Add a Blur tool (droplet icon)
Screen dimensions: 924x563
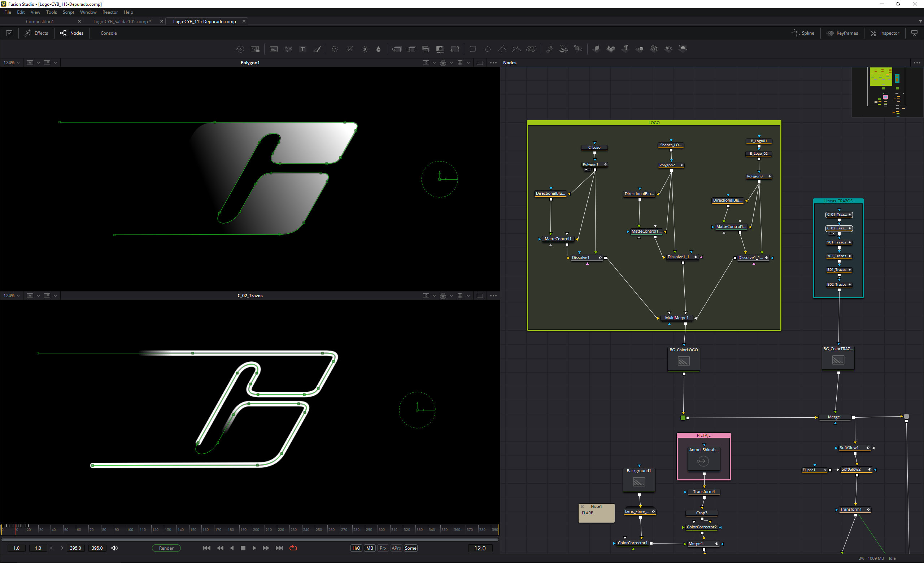point(378,49)
